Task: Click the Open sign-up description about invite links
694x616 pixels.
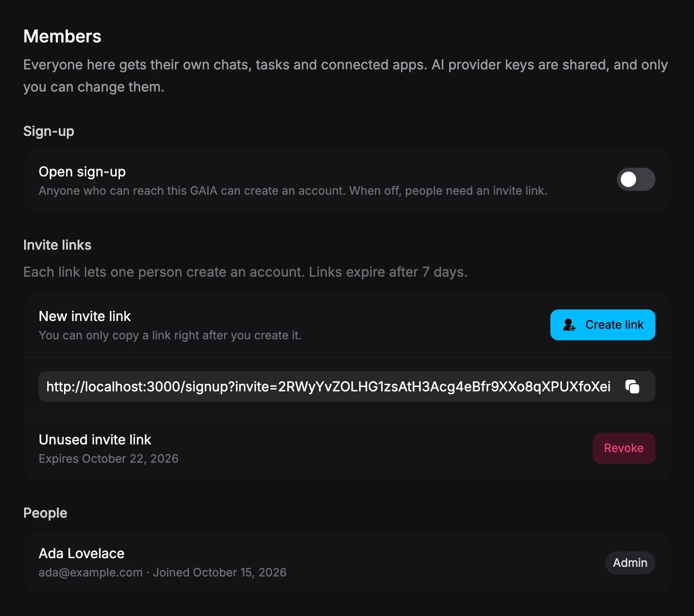Action: (293, 191)
